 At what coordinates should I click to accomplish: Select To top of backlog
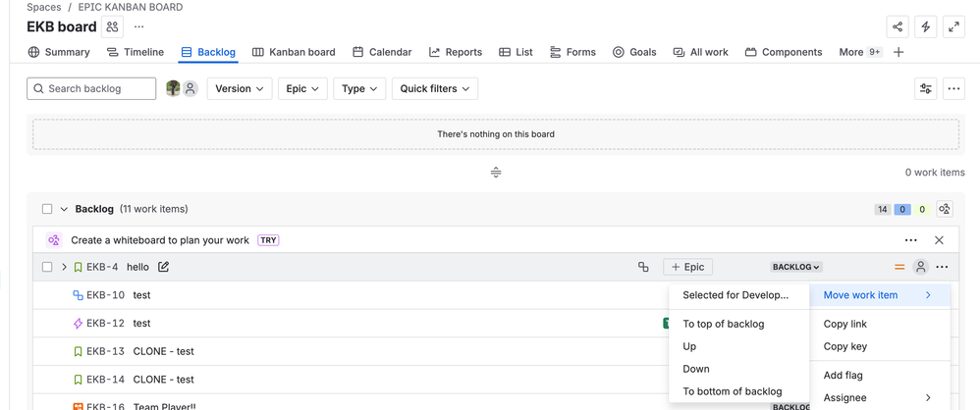738,324
